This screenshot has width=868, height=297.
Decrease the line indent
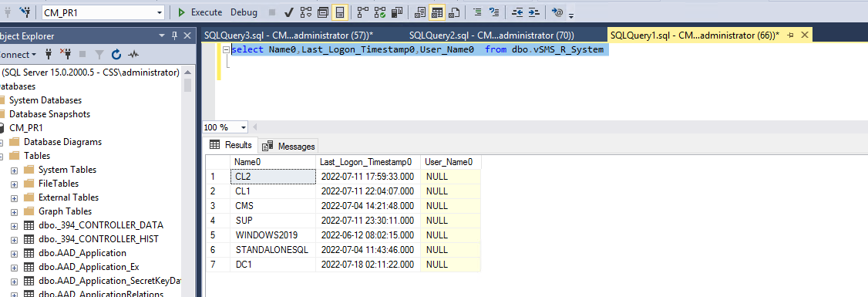tap(517, 12)
